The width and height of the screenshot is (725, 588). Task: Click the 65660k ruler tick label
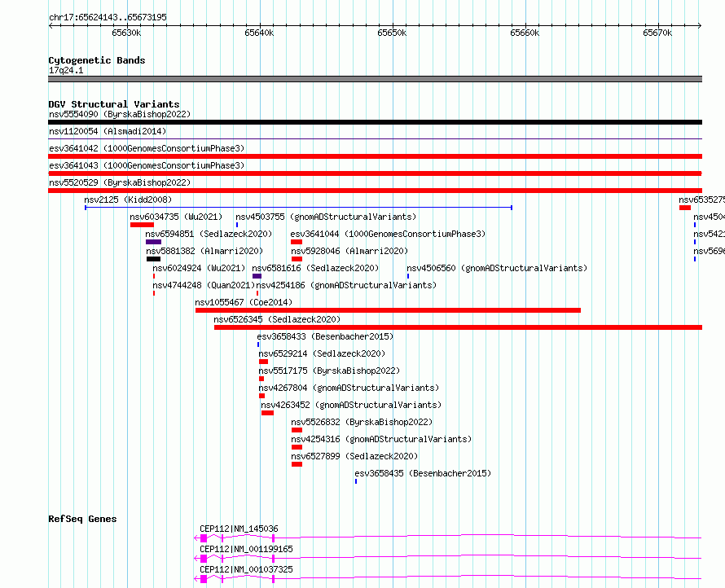click(525, 33)
